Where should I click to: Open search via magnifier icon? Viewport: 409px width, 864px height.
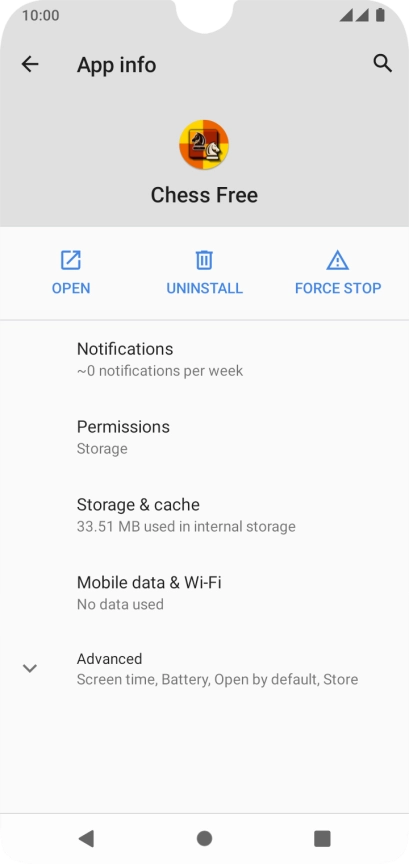point(383,64)
